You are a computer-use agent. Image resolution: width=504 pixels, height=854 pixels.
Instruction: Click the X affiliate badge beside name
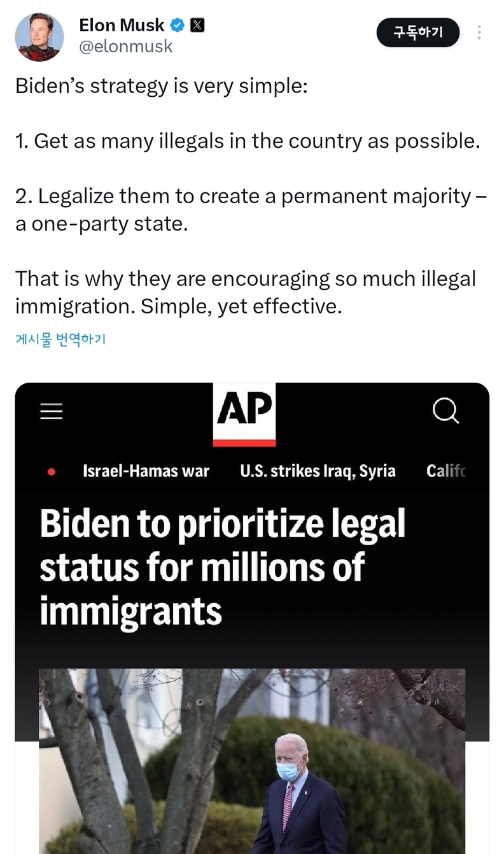198,25
